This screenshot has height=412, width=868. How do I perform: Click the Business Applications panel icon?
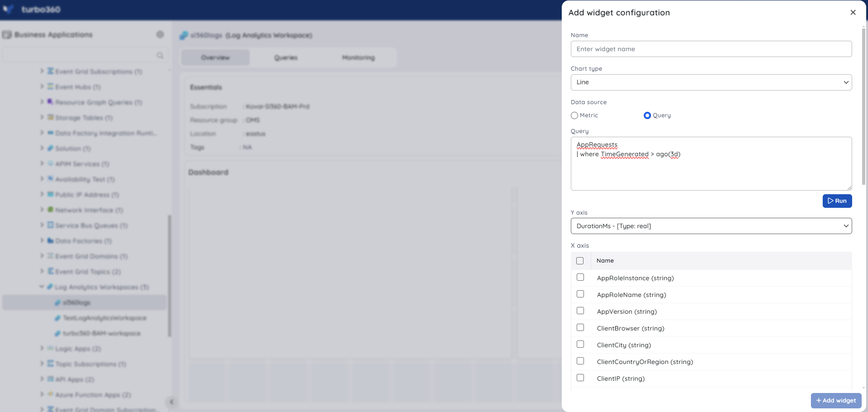point(7,34)
